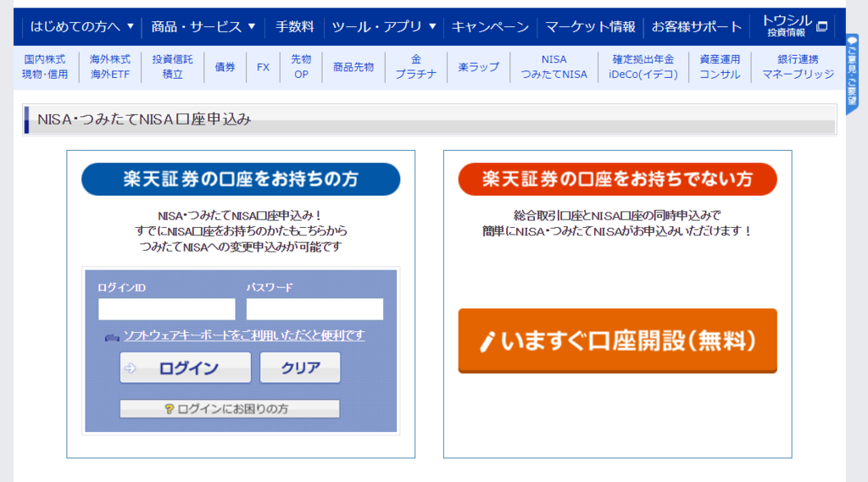Click the NISA・つみたてNISA口座申込み heading text
The image size is (868, 482).
(144, 119)
